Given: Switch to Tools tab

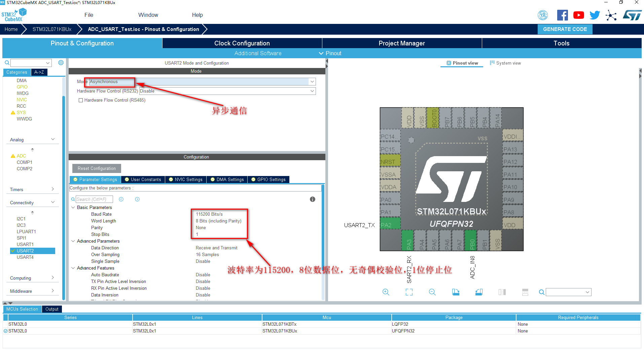Looking at the screenshot, I should pos(562,43).
